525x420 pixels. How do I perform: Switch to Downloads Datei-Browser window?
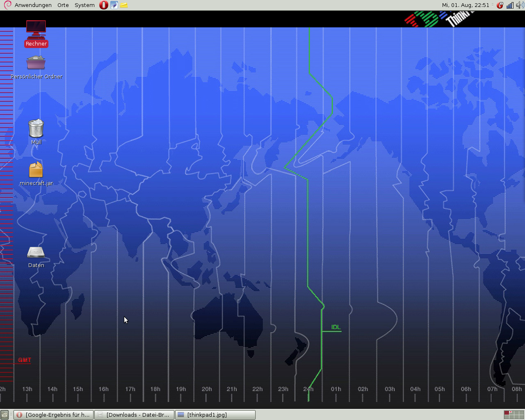[134, 415]
